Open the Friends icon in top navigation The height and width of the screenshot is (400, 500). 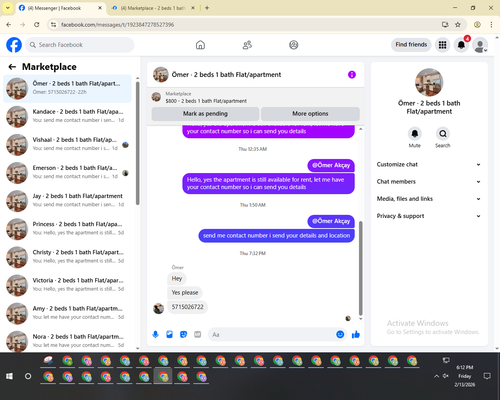click(247, 45)
